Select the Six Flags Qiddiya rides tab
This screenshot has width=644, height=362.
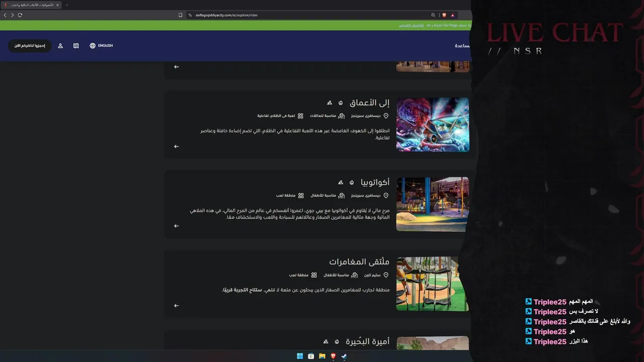tap(31, 5)
